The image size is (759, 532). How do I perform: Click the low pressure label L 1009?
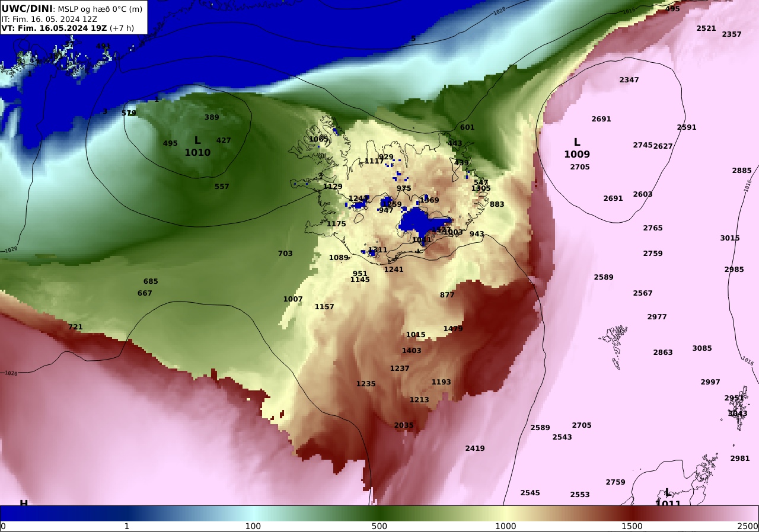point(577,148)
